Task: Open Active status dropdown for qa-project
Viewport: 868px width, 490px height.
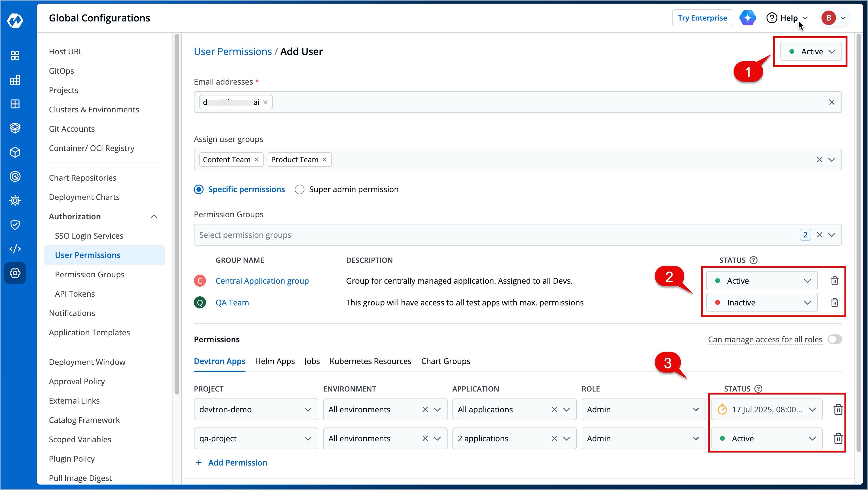Action: pos(767,438)
